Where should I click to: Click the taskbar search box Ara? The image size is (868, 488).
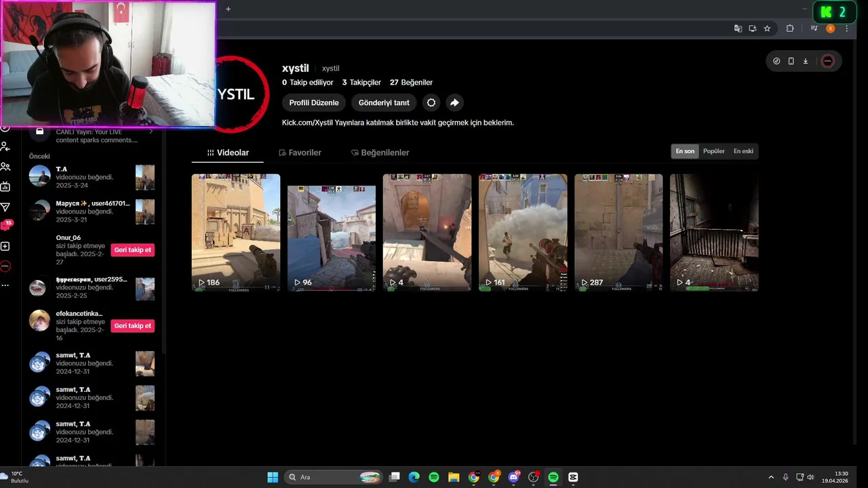point(334,477)
